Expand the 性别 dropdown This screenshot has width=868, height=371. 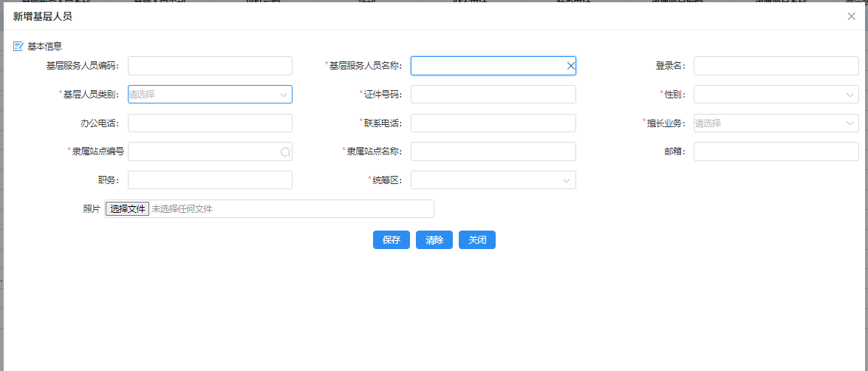coord(776,95)
